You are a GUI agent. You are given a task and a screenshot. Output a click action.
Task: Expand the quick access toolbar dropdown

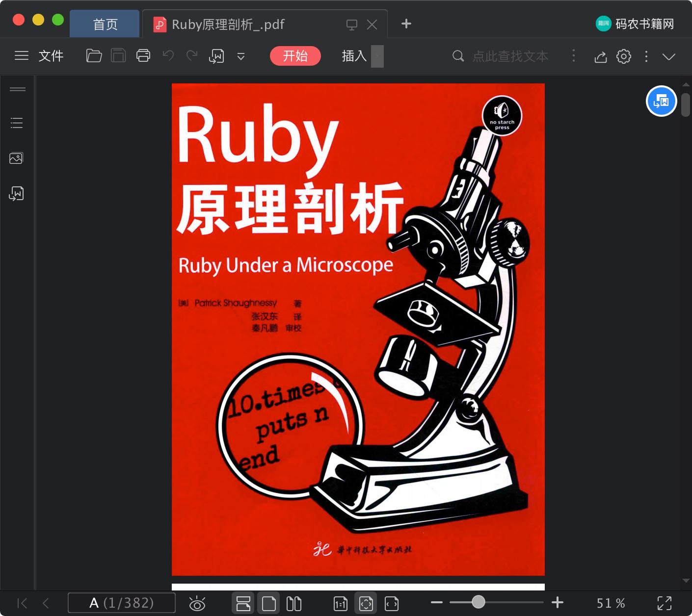241,56
